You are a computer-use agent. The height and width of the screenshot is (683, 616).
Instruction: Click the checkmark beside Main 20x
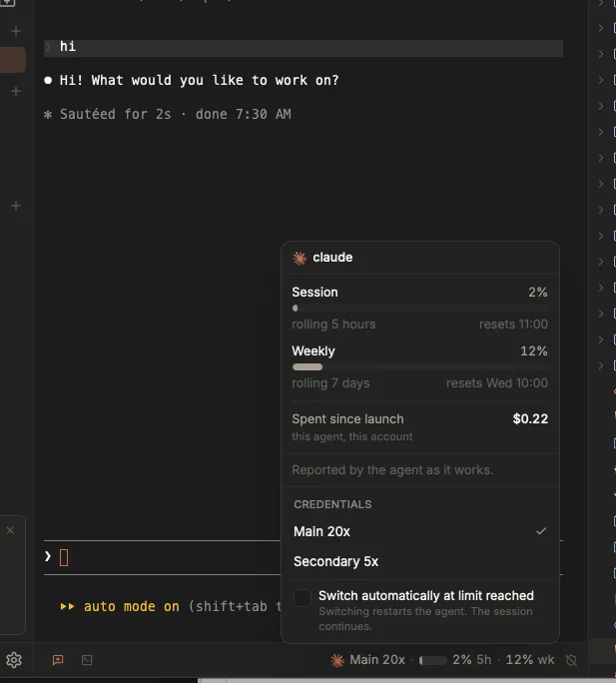point(541,531)
